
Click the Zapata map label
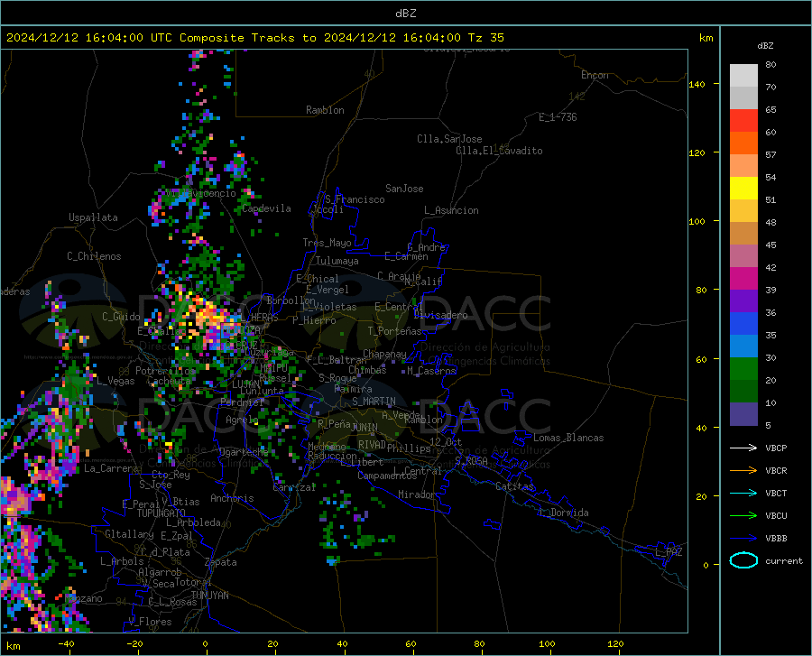point(221,562)
